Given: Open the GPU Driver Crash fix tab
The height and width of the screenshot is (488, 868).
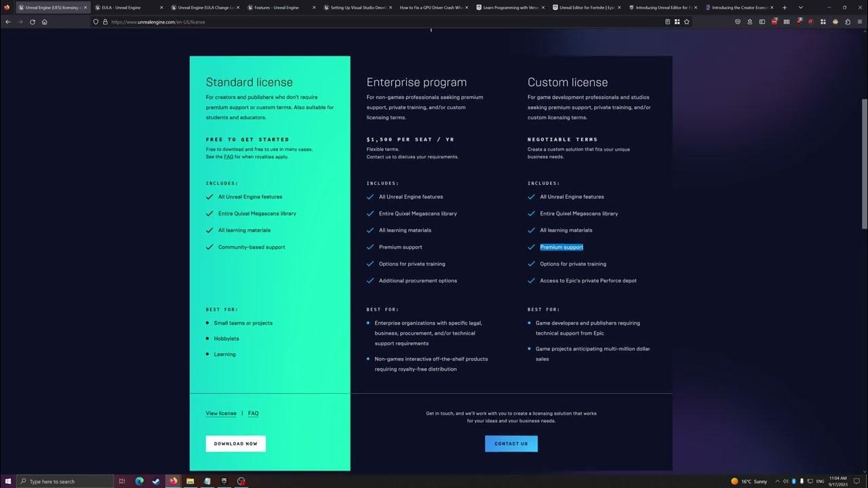Looking at the screenshot, I should tap(435, 7).
